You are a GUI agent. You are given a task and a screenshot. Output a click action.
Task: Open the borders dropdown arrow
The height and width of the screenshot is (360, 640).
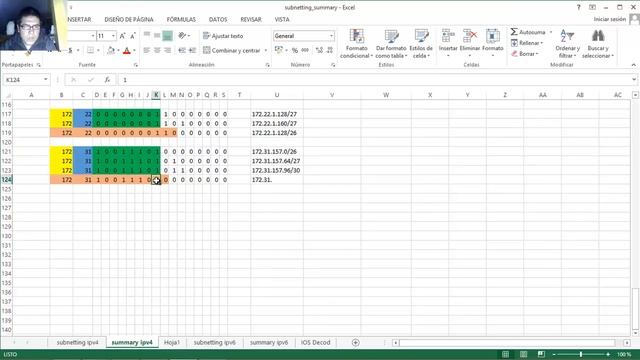[x=98, y=50]
